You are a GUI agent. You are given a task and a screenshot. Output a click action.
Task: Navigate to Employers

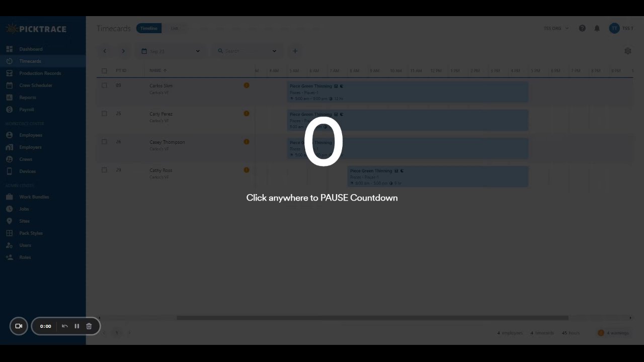point(30,147)
